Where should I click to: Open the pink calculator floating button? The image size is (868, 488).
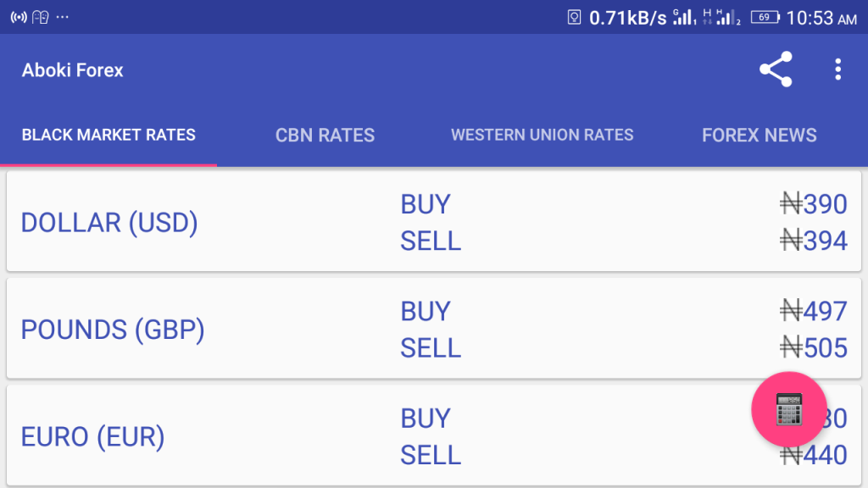pos(788,409)
